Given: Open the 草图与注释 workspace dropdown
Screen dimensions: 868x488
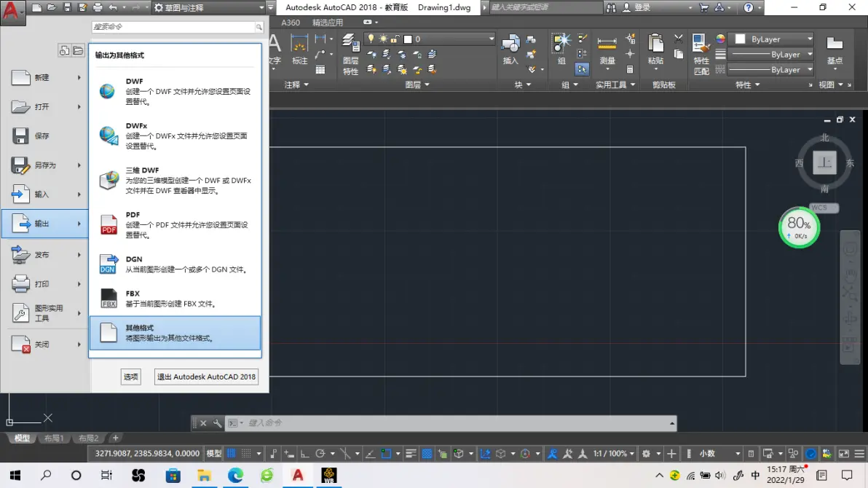Looking at the screenshot, I should (209, 8).
